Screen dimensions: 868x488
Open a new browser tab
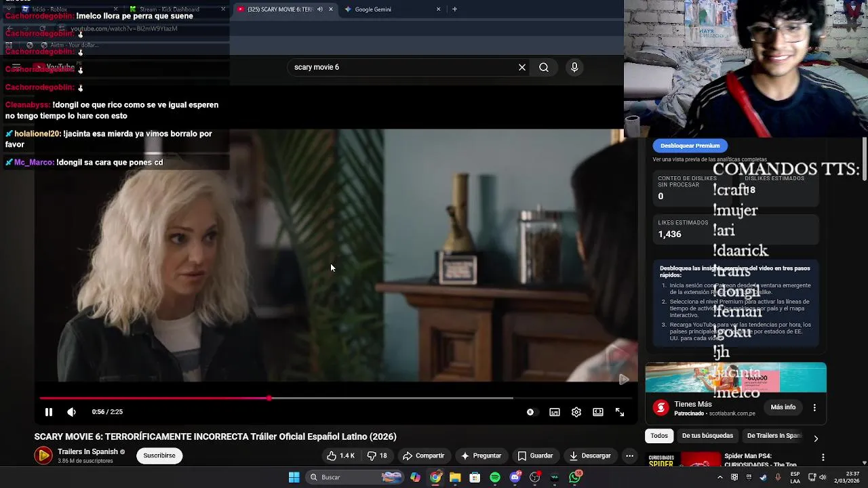[454, 9]
